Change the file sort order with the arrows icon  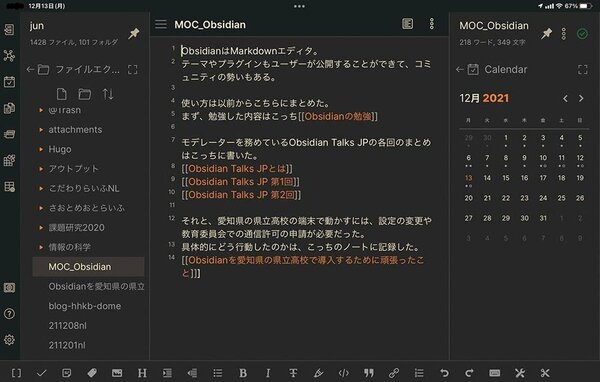tap(108, 94)
